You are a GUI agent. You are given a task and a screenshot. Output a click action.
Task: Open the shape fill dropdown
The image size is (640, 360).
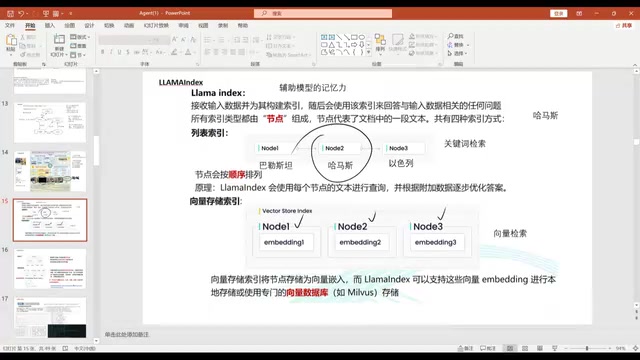[422, 36]
